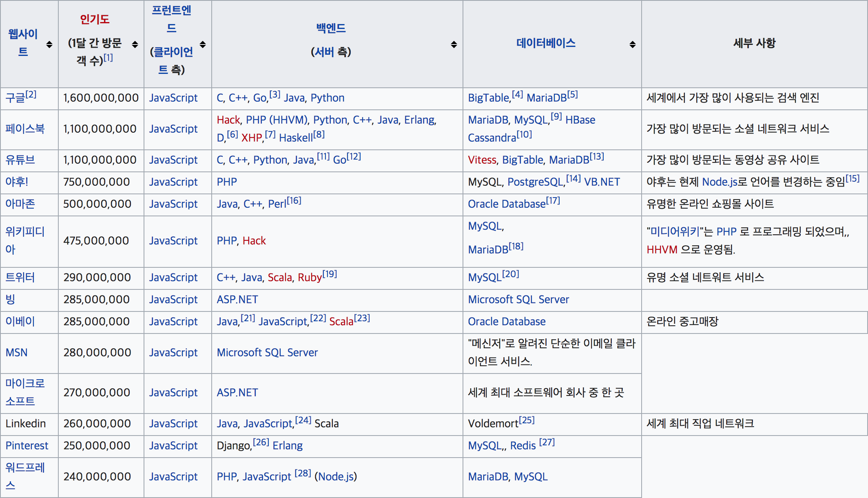The width and height of the screenshot is (868, 498).
Task: Open the 백엔드 header link
Action: pyautogui.click(x=331, y=28)
